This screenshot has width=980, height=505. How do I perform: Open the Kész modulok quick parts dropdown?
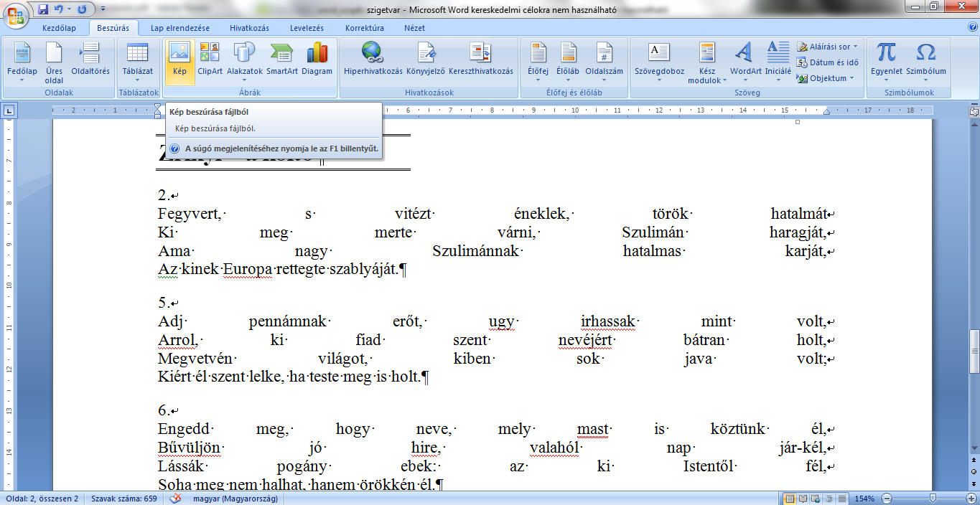click(x=707, y=62)
